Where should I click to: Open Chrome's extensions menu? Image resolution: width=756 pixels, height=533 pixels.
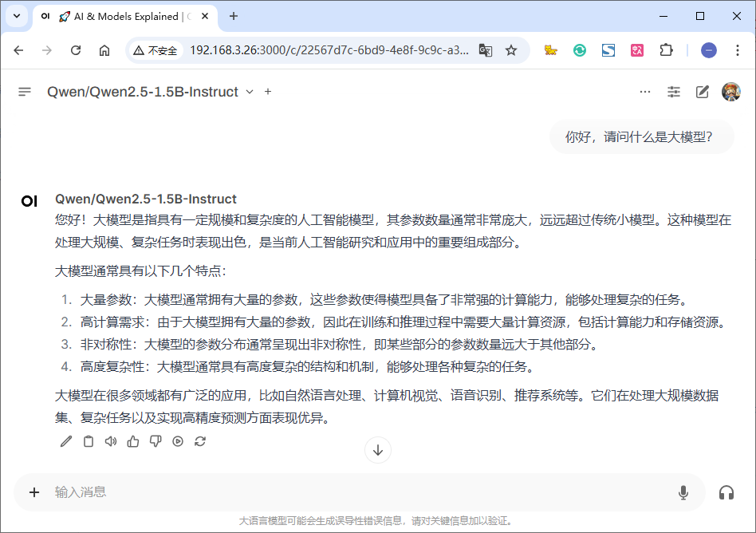(x=666, y=49)
